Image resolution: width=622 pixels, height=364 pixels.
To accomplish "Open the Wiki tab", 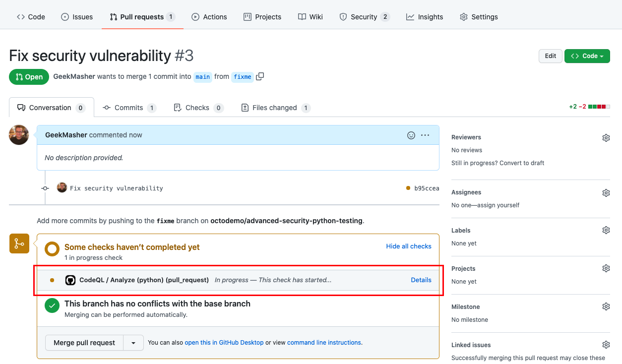I will 311,17.
